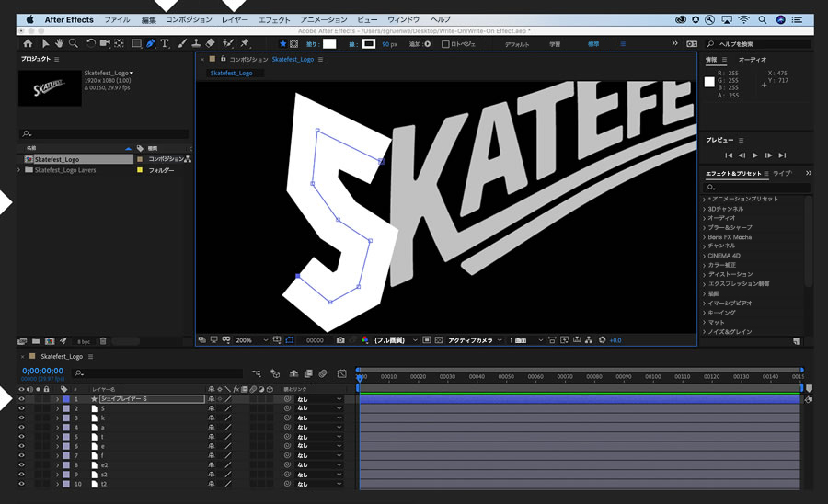Click the Home icon in toolbar

(28, 43)
